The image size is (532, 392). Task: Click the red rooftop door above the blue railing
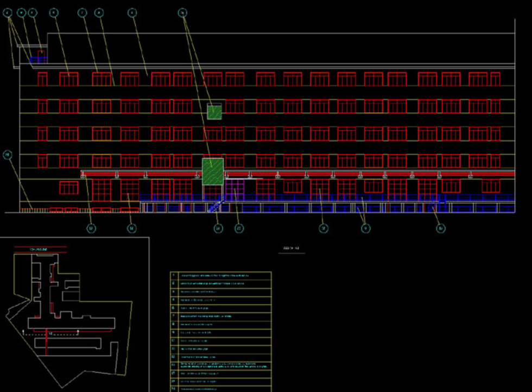point(41,53)
